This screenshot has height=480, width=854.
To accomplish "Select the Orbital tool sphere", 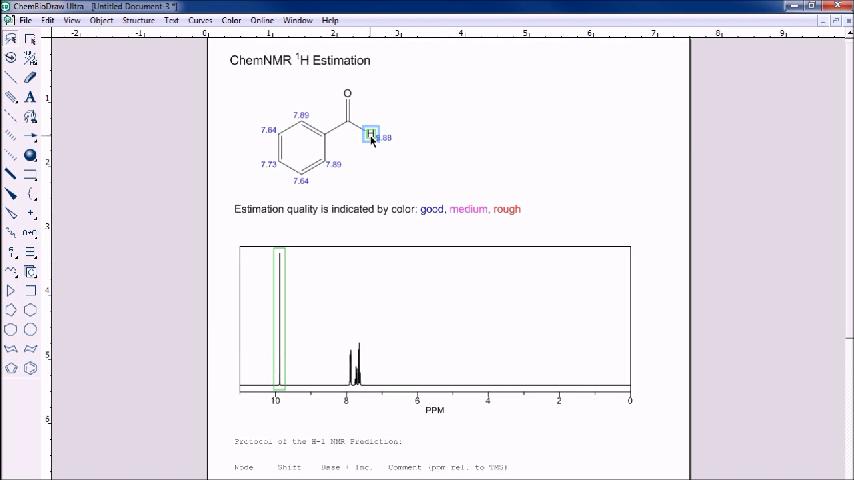I will [30, 155].
